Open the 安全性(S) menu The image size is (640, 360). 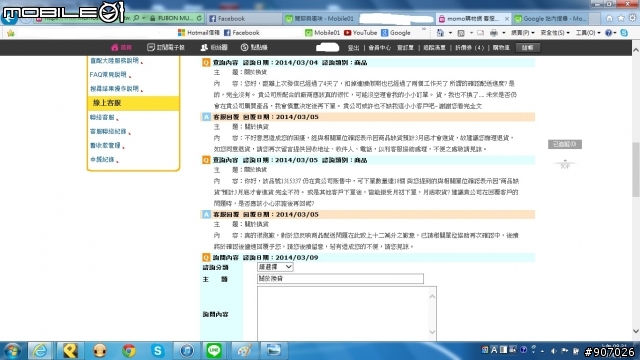point(555,33)
